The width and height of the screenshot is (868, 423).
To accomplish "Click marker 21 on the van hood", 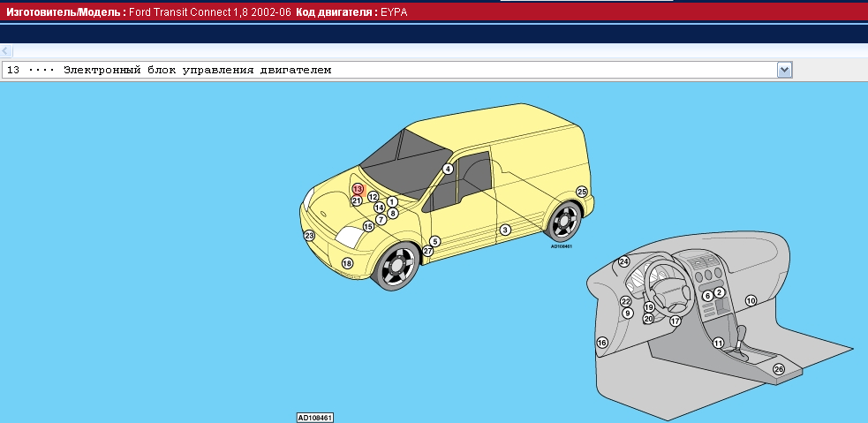I will coord(357,201).
